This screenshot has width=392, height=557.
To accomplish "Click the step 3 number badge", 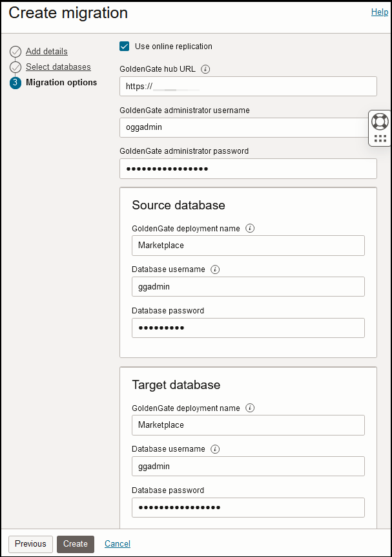I will coord(15,83).
